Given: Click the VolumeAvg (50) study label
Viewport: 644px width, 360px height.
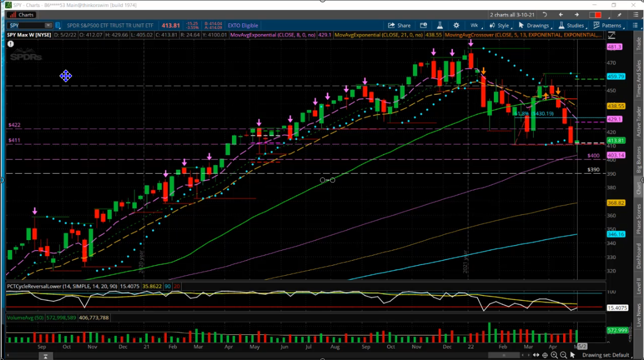Looking at the screenshot, I should click(25, 318).
